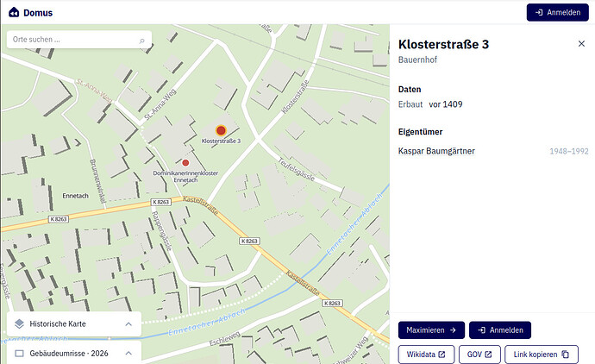595x364 pixels.
Task: Click the owner name Kaspar Baumgärtner
Action: [436, 151]
